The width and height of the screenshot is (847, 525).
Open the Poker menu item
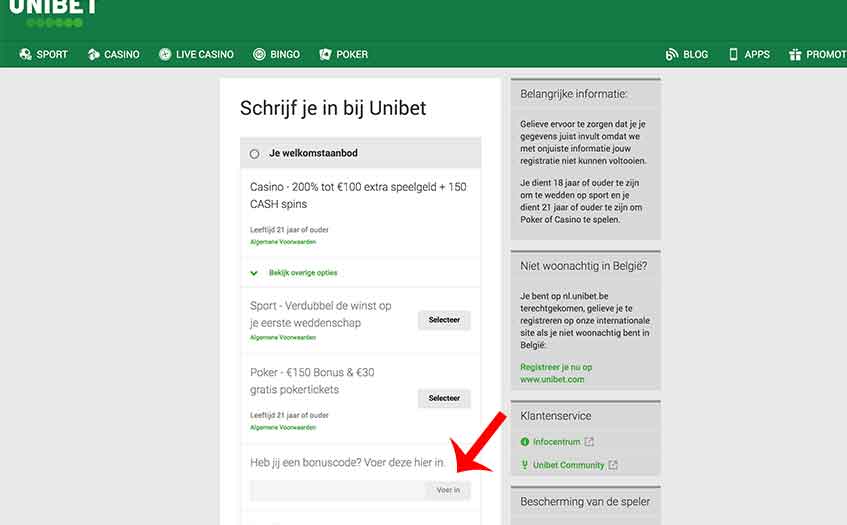coord(344,54)
